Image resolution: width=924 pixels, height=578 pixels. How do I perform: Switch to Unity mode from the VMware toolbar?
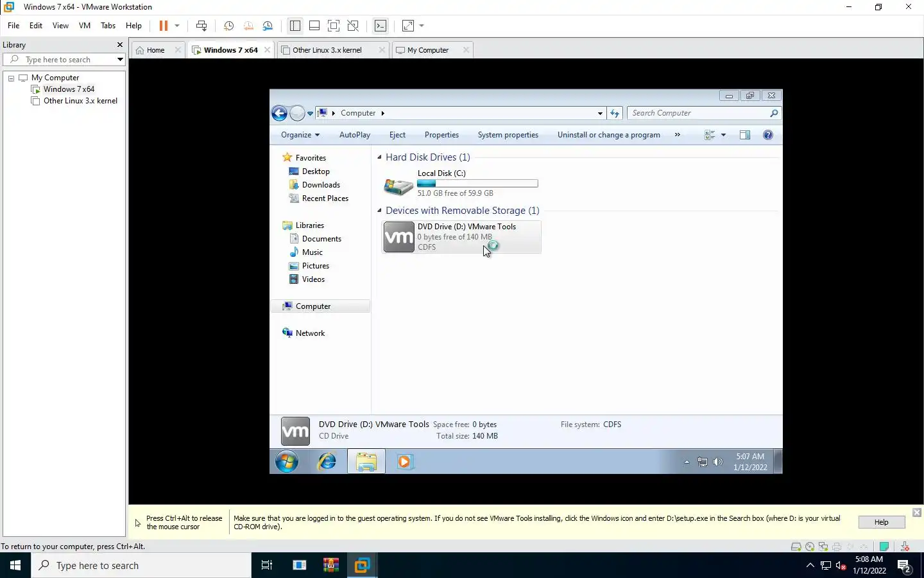[353, 26]
